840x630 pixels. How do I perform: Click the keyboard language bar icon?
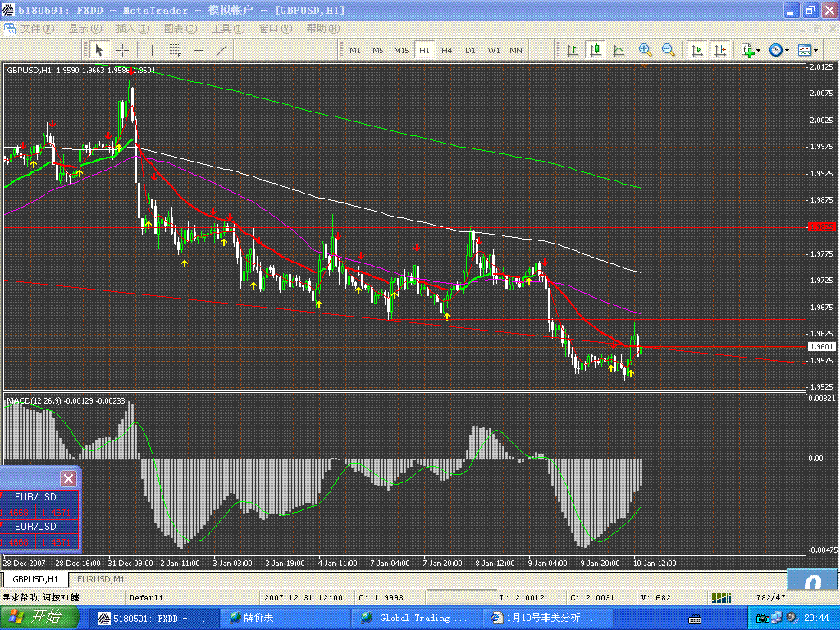(x=695, y=619)
